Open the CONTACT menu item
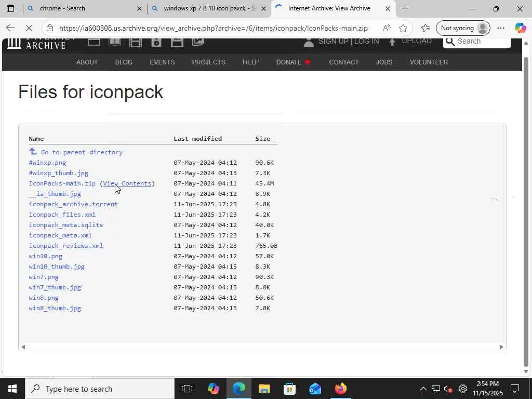The height and width of the screenshot is (399, 532). point(344,62)
